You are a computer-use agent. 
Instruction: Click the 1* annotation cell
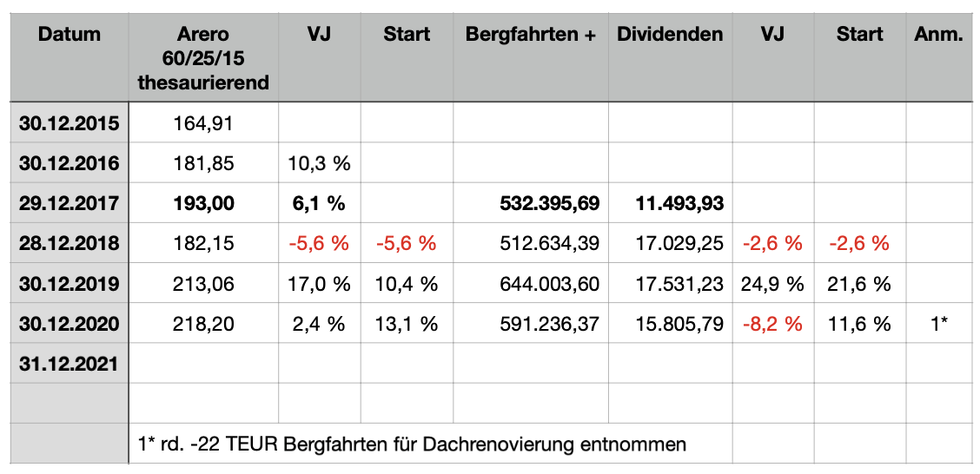[938, 325]
